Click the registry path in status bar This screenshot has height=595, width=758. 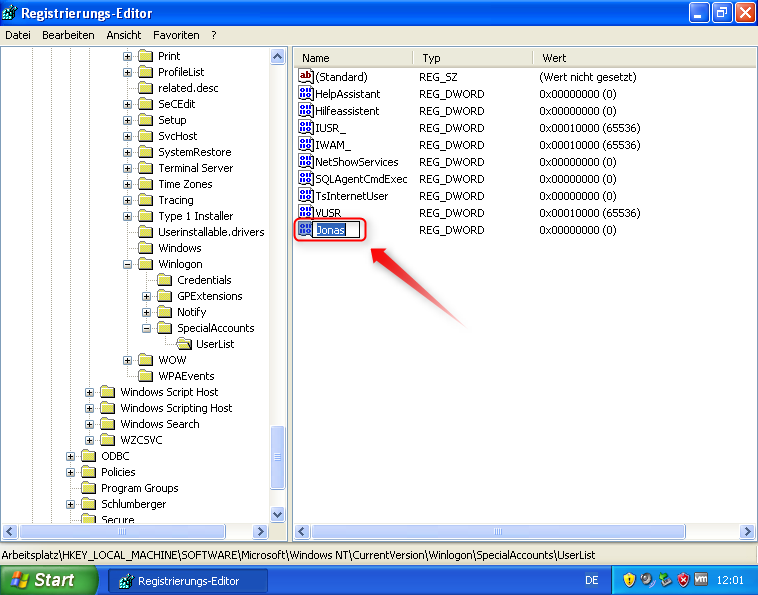tap(298, 555)
